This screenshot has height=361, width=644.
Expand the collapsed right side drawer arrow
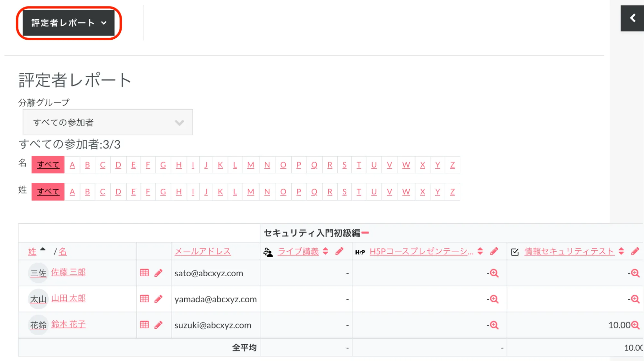[x=632, y=18]
